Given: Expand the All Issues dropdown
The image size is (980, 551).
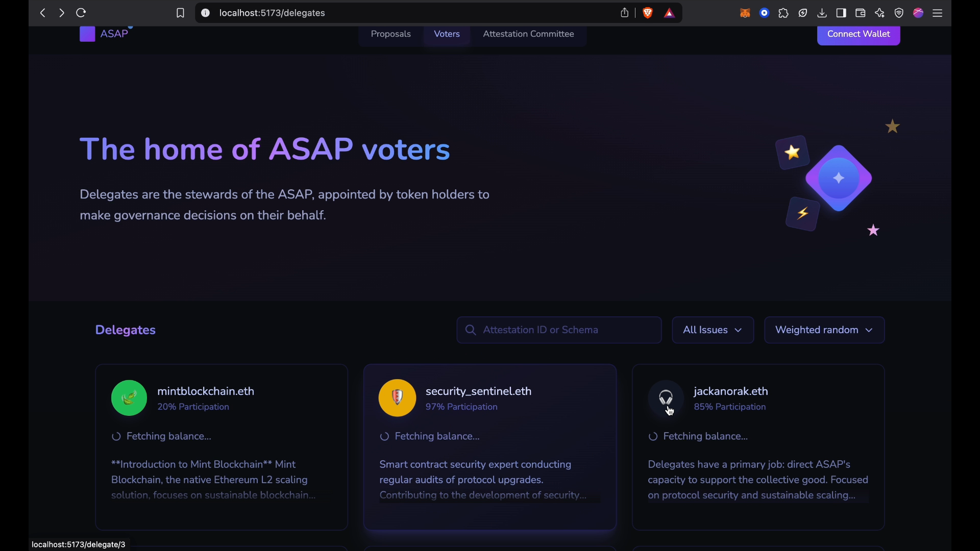Looking at the screenshot, I should click(x=713, y=330).
